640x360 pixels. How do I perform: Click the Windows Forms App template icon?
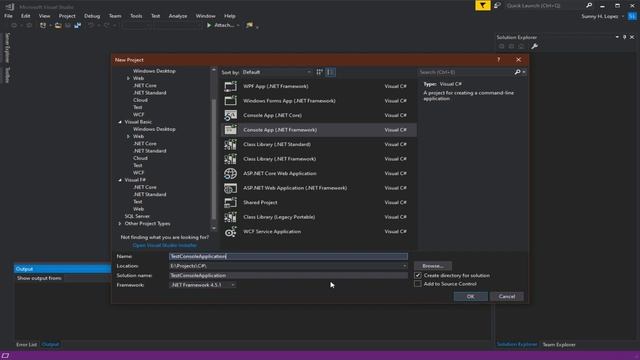pos(230,101)
